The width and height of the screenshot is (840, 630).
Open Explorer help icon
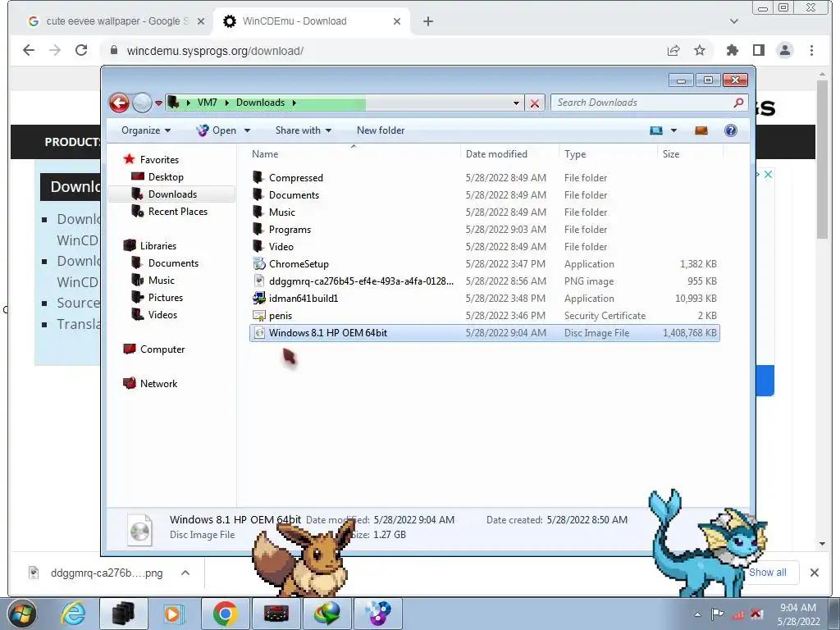coord(731,130)
